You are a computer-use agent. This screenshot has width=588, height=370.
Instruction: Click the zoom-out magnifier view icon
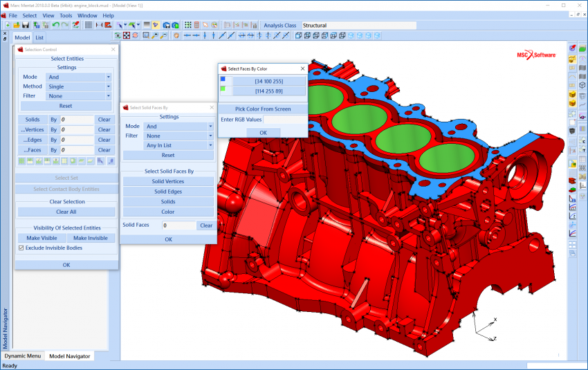pyautogui.click(x=163, y=36)
